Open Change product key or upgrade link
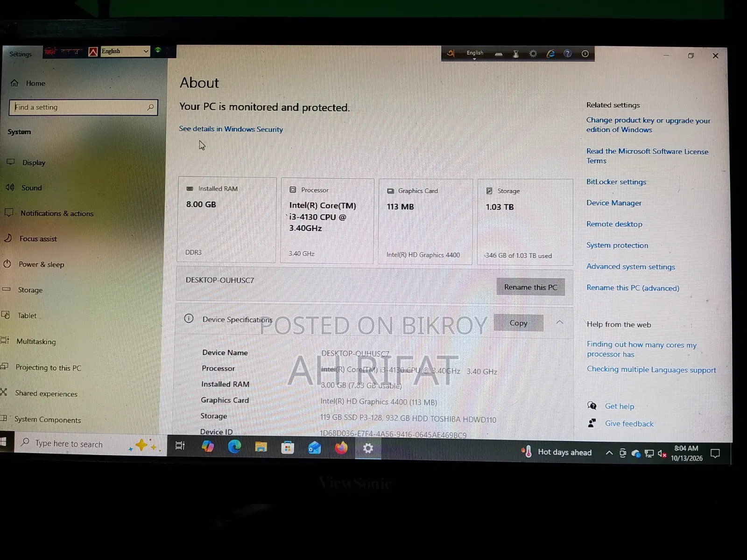 point(648,125)
